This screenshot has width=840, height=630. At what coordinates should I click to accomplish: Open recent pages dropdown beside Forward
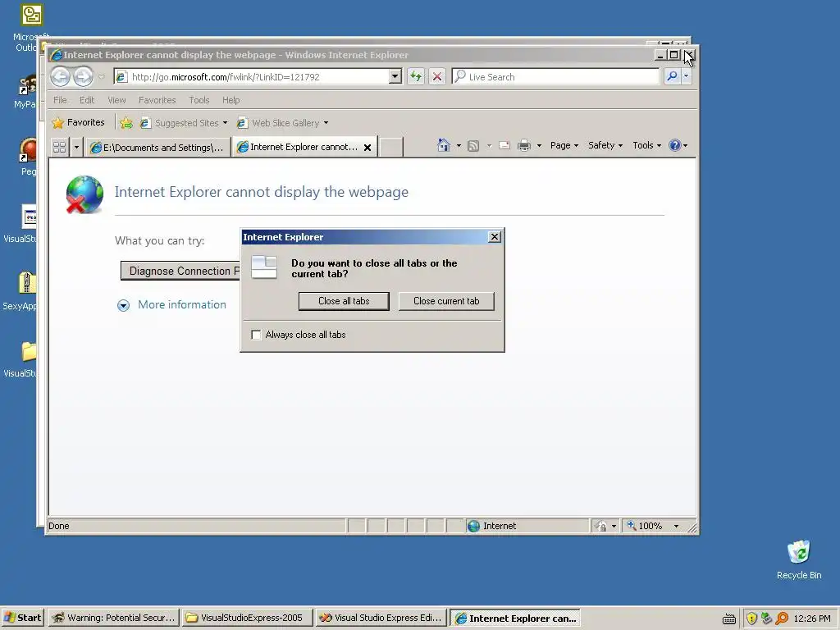[x=101, y=76]
